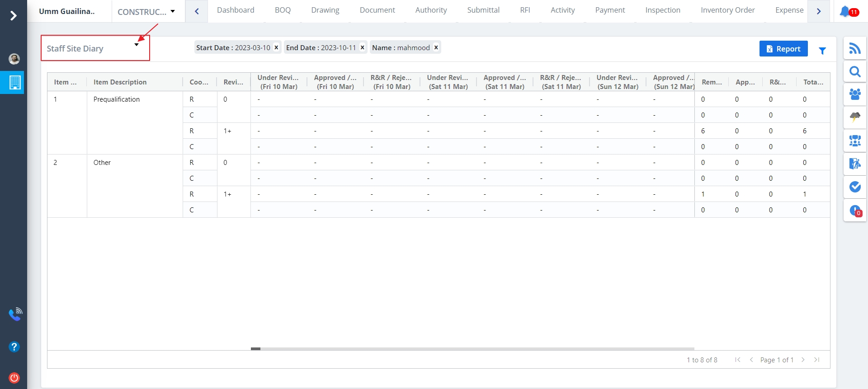Click the filter funnel icon
This screenshot has height=389, width=868.
822,51
